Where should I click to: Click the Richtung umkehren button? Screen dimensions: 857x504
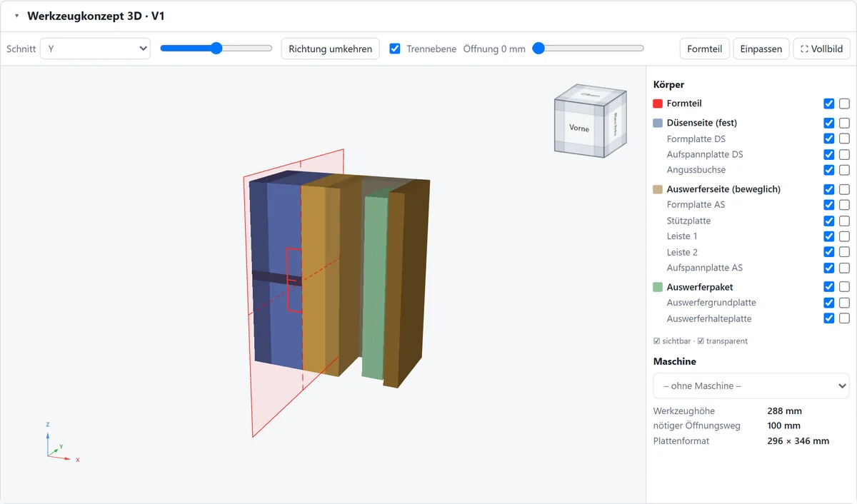(x=330, y=49)
